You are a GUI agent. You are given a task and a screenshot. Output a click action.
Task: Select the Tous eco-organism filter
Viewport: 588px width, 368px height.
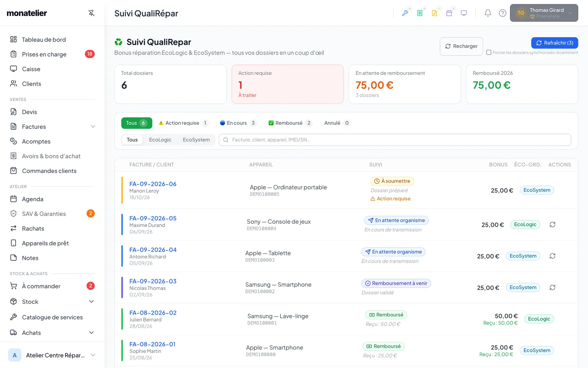[132, 140]
